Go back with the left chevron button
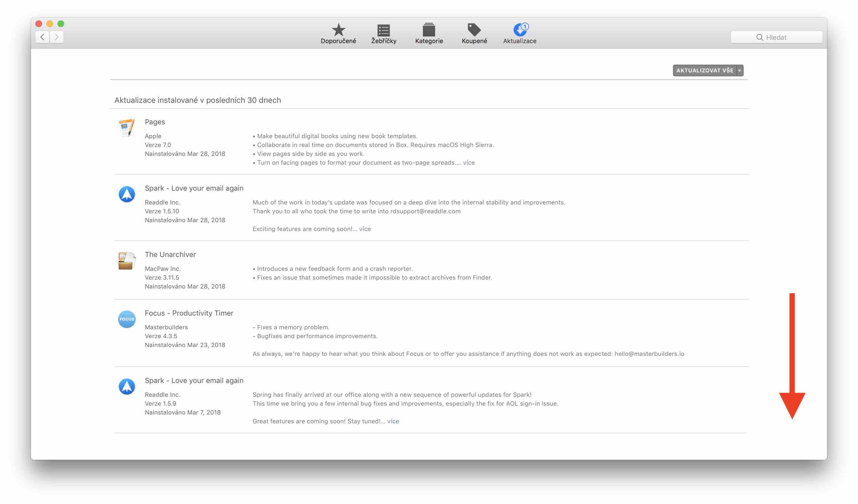The image size is (858, 504). [42, 37]
